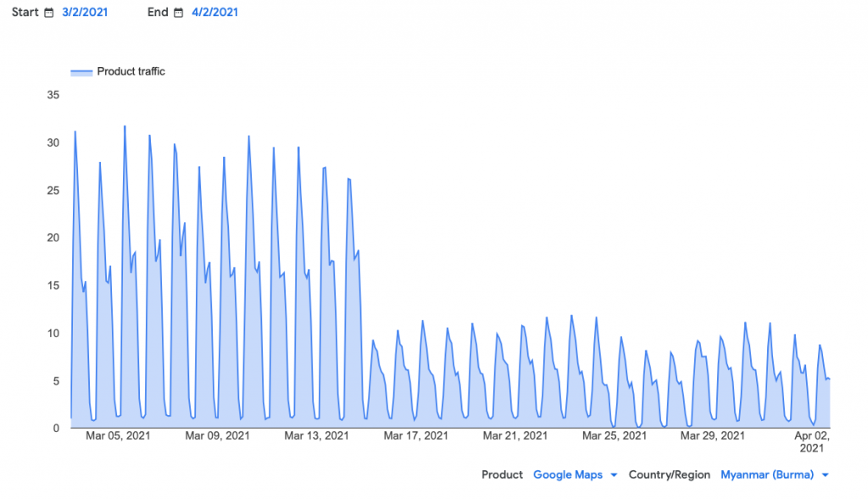The image size is (868, 499).
Task: Click the Mar 21, 2021 axis label
Action: [515, 436]
